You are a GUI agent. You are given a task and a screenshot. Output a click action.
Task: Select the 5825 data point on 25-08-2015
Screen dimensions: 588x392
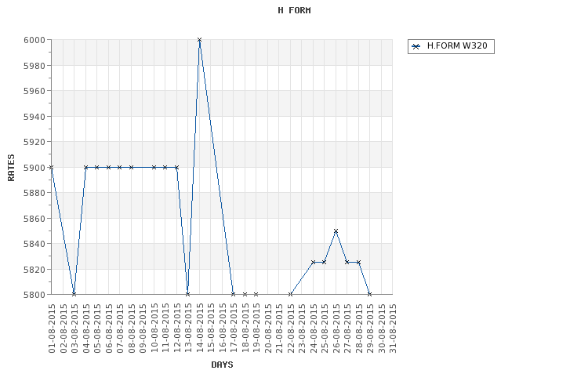click(x=325, y=262)
